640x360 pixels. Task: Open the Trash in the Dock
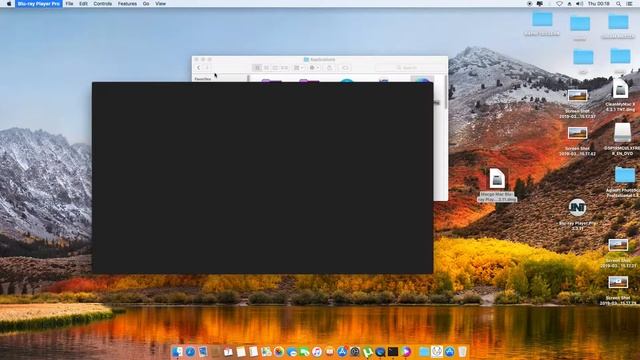pyautogui.click(x=462, y=351)
